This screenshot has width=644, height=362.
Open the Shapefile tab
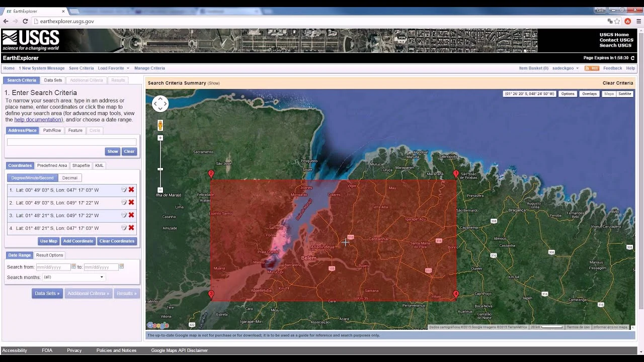[80, 165]
